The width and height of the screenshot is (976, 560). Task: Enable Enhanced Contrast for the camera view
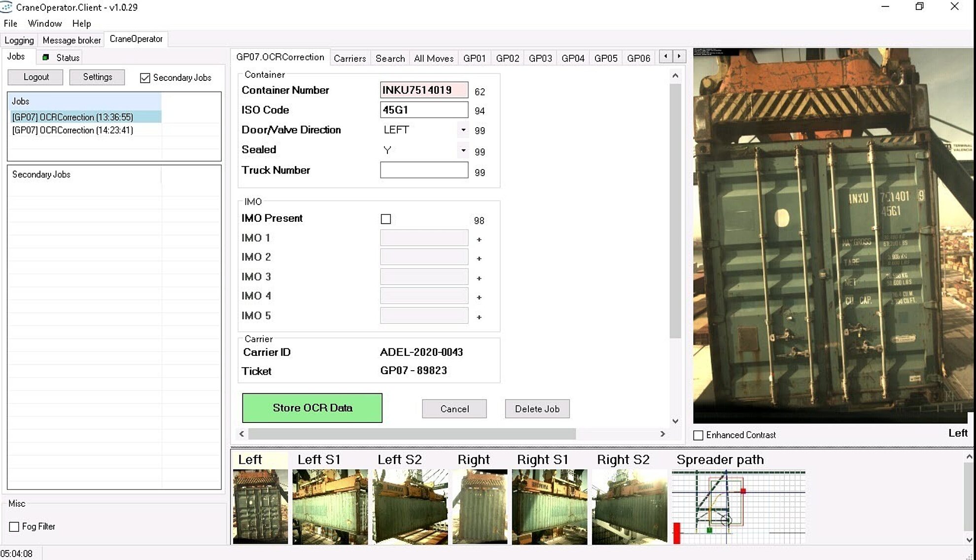click(698, 435)
